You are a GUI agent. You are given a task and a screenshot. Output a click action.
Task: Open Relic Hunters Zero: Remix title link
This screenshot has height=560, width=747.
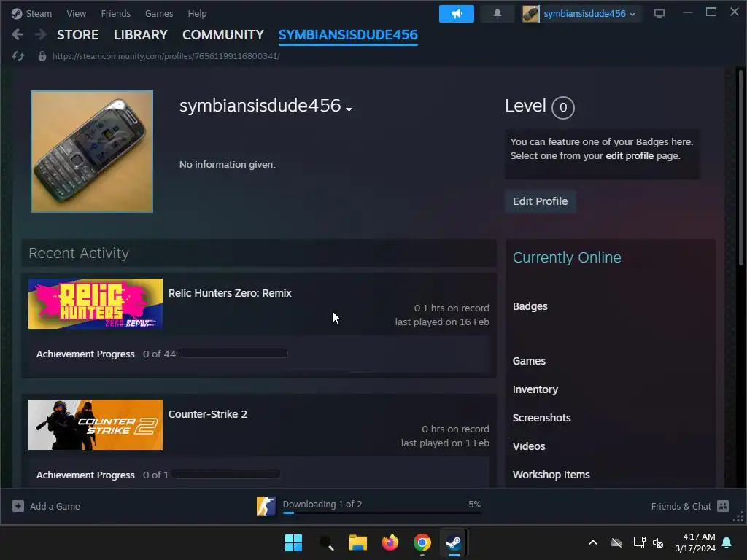pos(230,293)
